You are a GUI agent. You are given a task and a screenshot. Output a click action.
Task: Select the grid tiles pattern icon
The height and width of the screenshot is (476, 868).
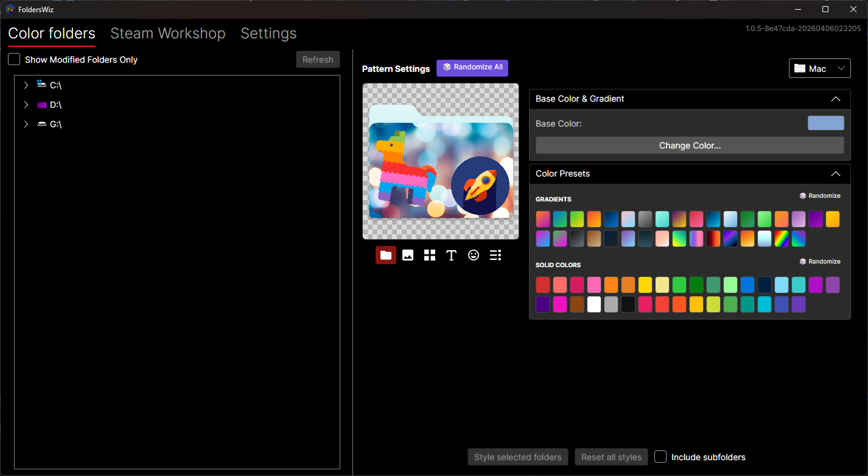pos(429,255)
